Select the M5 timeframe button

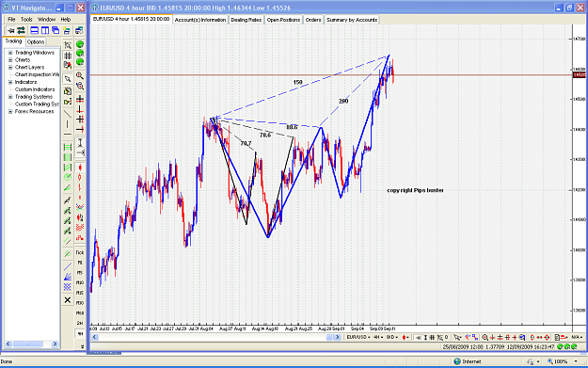click(80, 273)
